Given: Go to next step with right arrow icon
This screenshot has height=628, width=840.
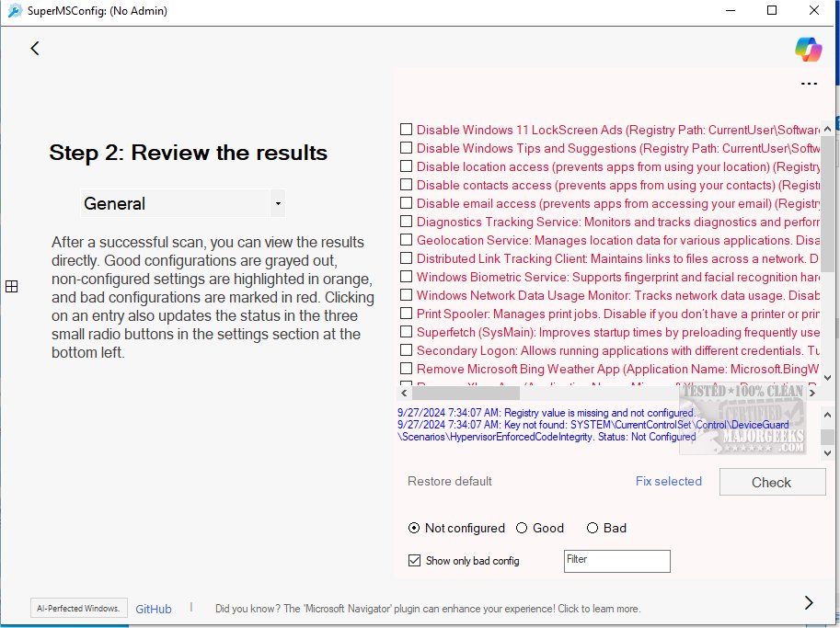Looking at the screenshot, I should [x=809, y=602].
